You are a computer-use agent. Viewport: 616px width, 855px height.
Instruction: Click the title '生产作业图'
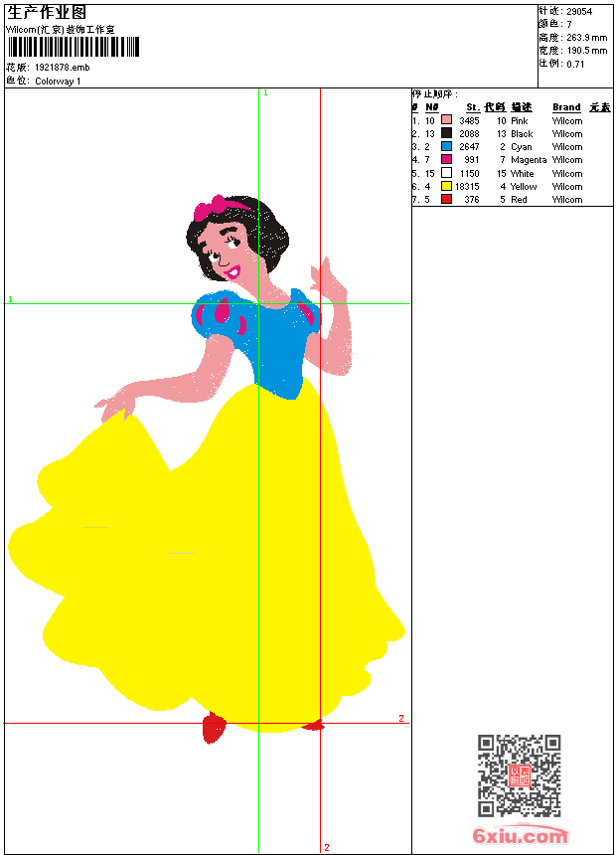(47, 12)
